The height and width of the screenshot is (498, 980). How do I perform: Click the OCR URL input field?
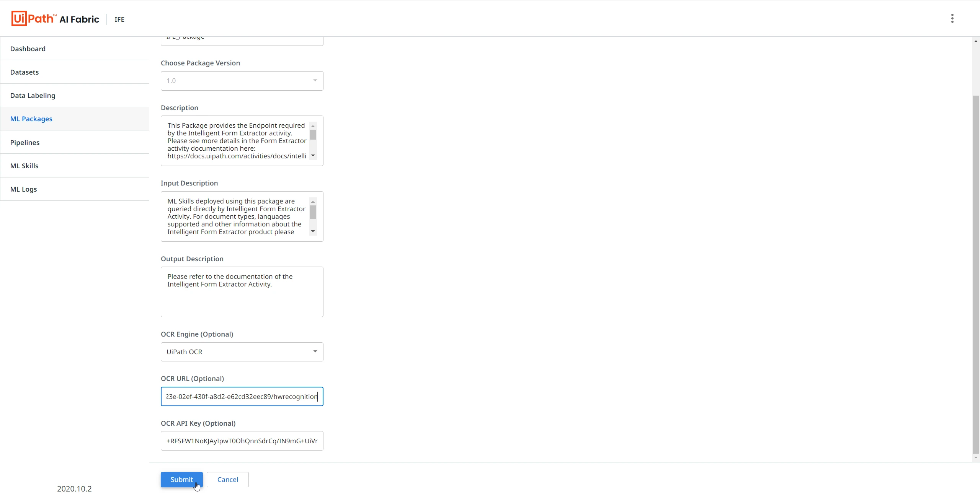coord(242,397)
